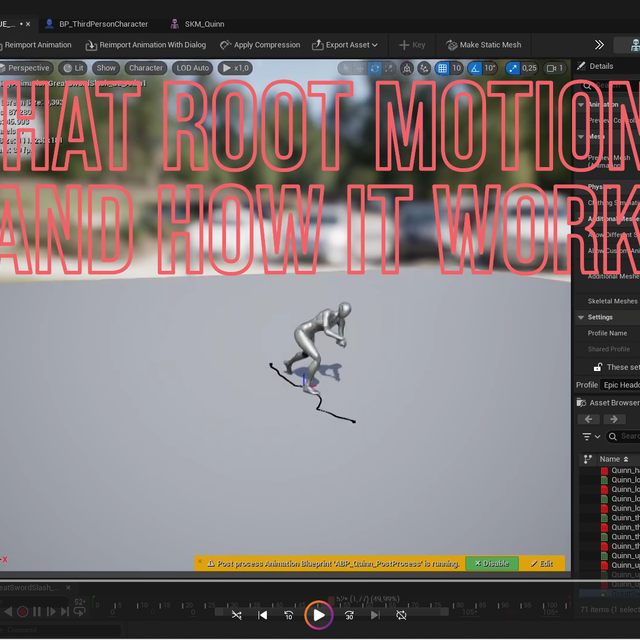Open the Character viewport menu
This screenshot has height=640, width=640.
[146, 68]
